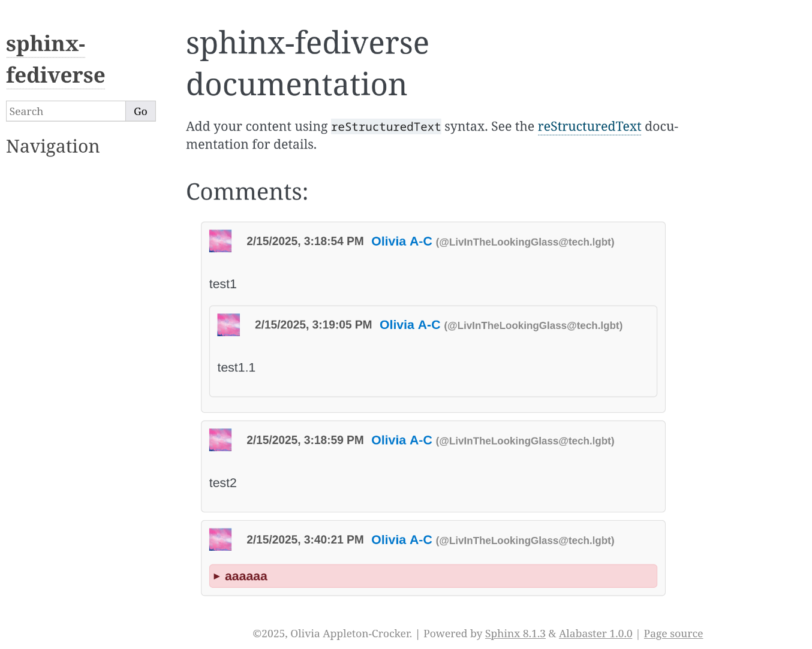Click the avatar on the test1.1 reply
812x649 pixels.
(x=228, y=324)
